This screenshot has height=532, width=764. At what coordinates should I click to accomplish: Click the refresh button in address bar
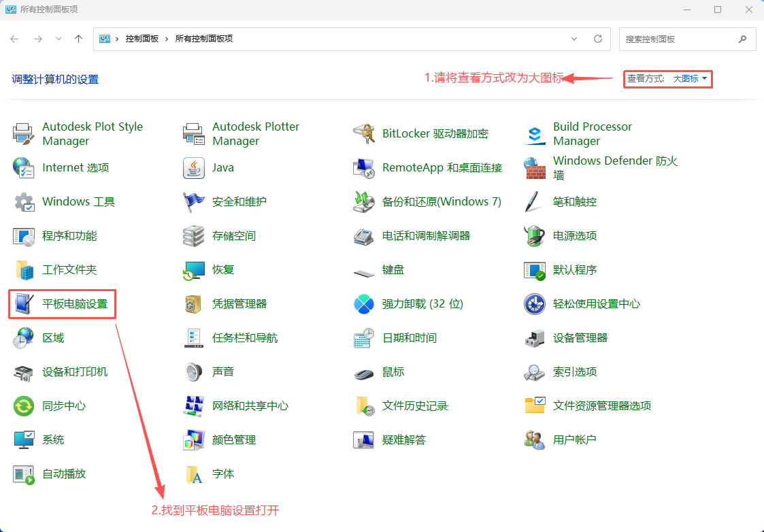pyautogui.click(x=598, y=39)
